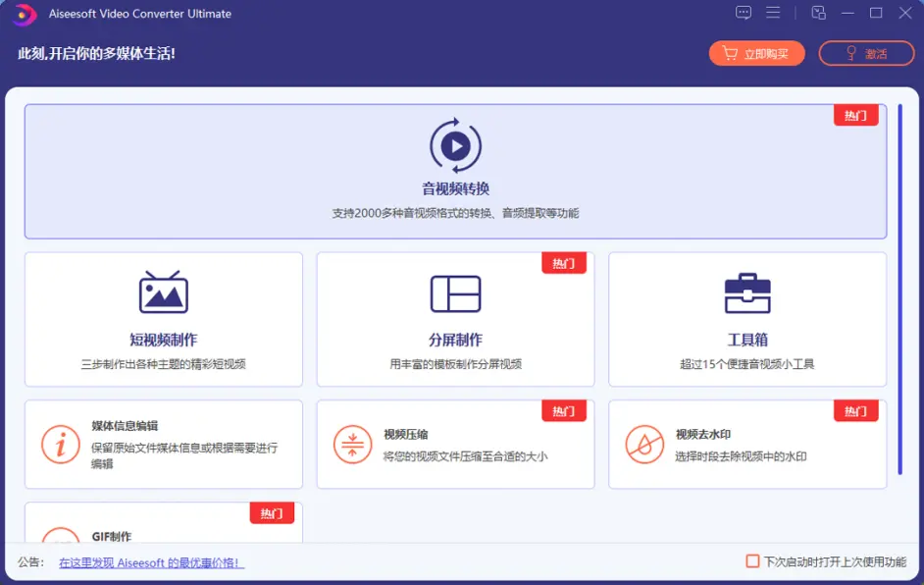Open the Aiseesoft 最优惠价格 announcement link
924x585 pixels.
pyautogui.click(x=151, y=562)
